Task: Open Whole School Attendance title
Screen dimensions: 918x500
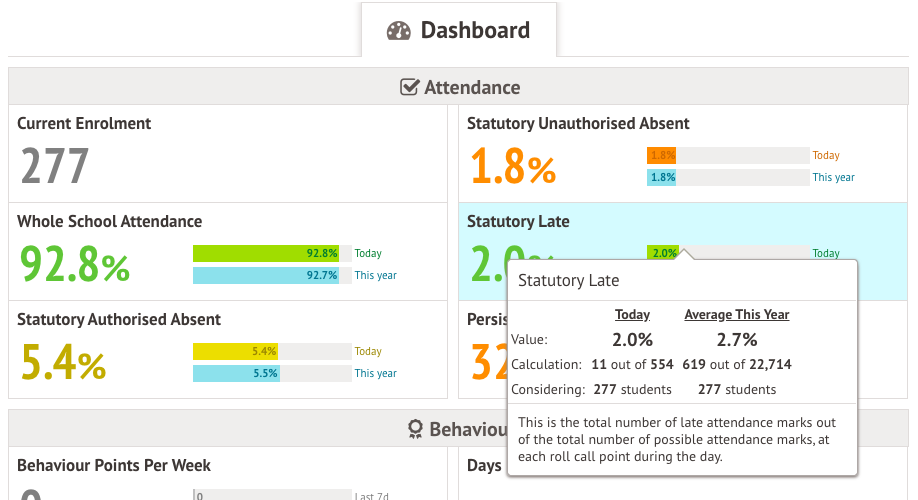Action: point(109,222)
